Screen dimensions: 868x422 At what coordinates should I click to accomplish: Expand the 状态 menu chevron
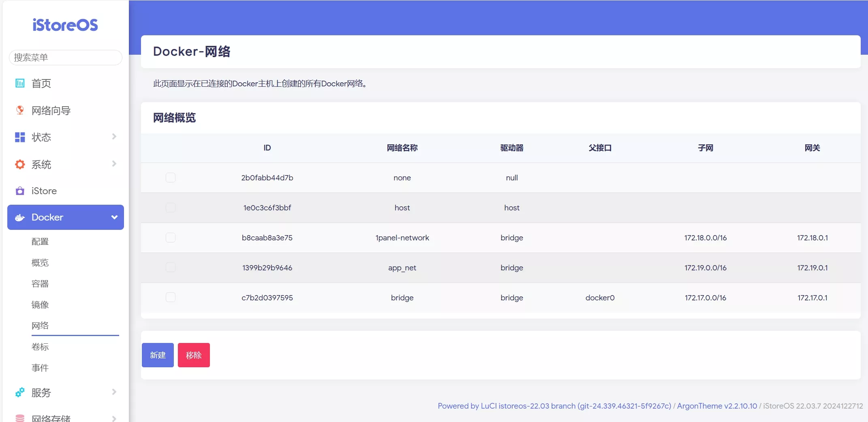coord(114,137)
